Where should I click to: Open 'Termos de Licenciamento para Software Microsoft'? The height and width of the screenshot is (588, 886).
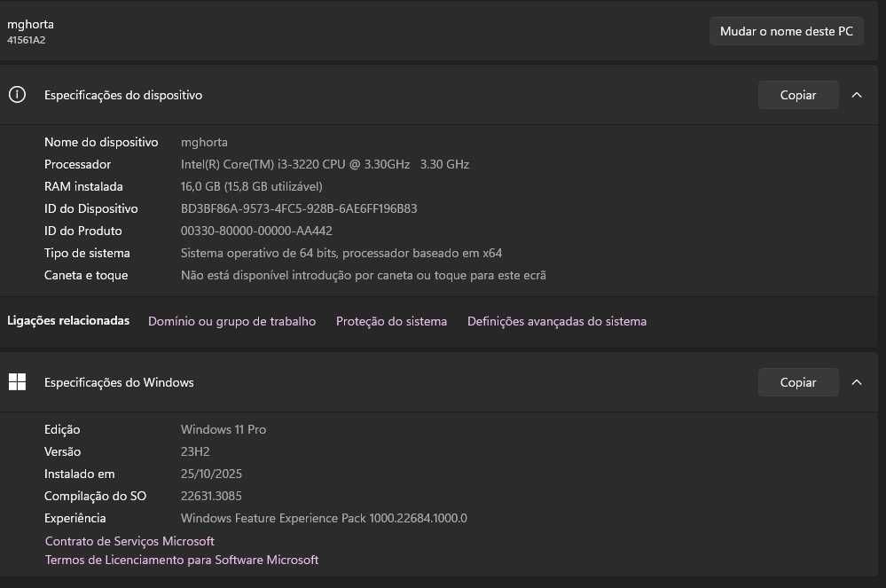(x=182, y=560)
